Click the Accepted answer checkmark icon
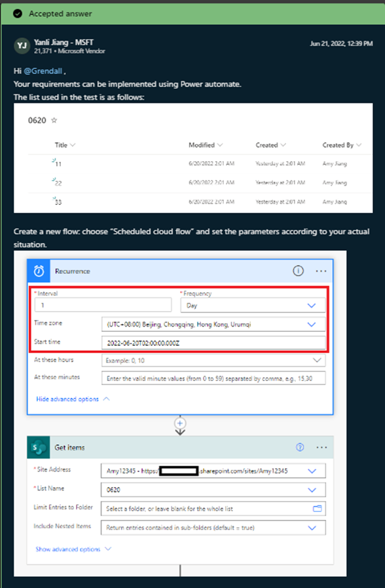The image size is (385, 588). (18, 14)
